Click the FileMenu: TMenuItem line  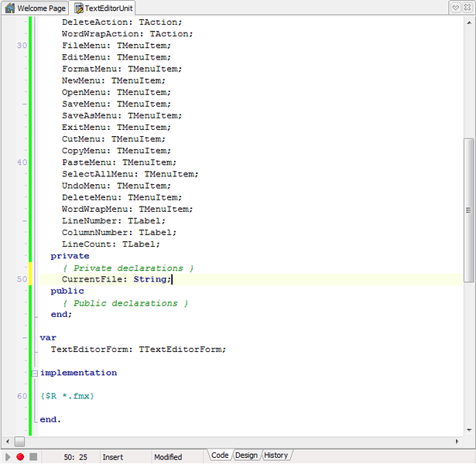[x=116, y=46]
